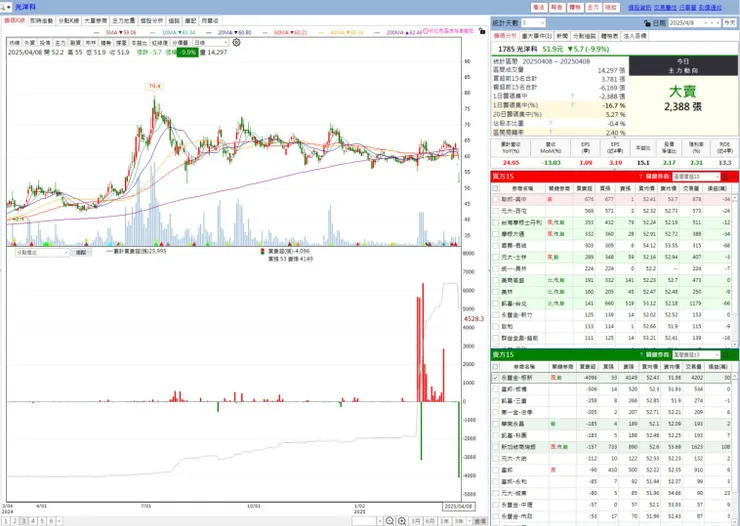The height and width of the screenshot is (526, 740).
Task: Select the 凱基-台北 buyer row
Action: 611,303
